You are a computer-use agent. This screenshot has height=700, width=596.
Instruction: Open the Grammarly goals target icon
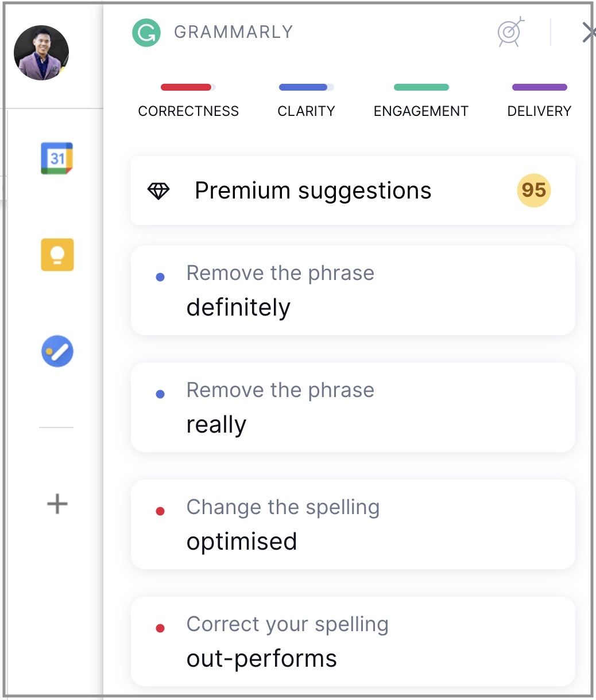(510, 32)
